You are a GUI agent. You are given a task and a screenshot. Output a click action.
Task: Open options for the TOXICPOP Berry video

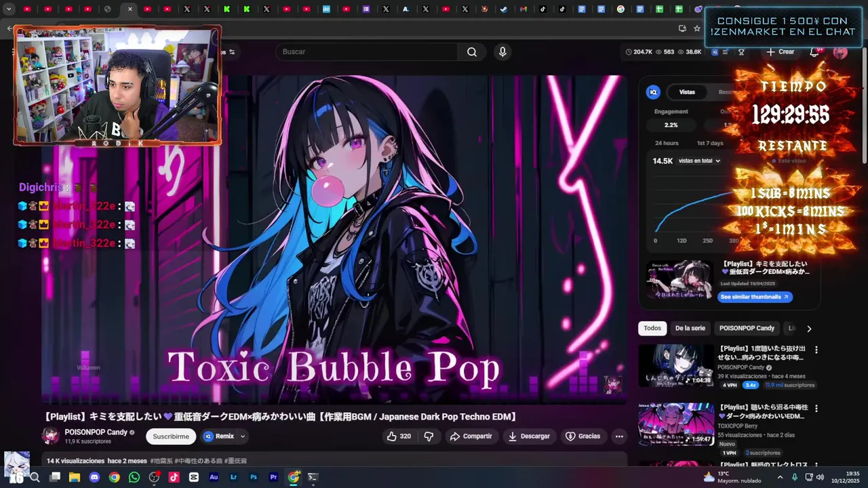pos(816,409)
